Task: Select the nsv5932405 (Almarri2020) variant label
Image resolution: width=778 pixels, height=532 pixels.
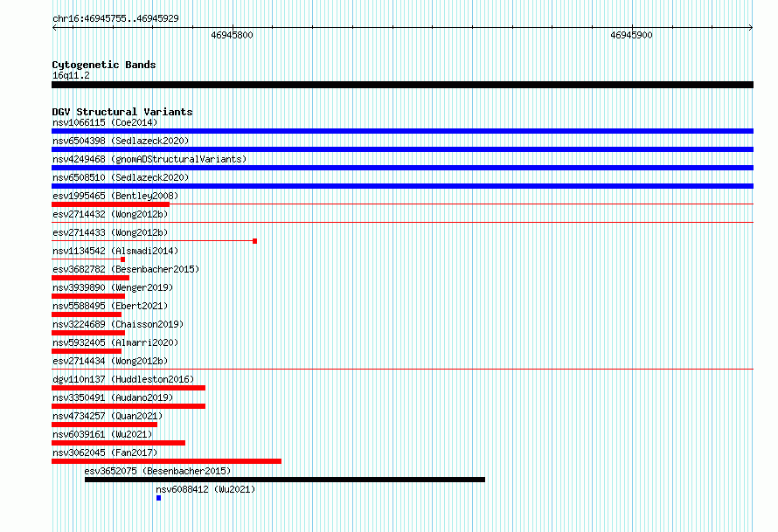Action: (115, 342)
